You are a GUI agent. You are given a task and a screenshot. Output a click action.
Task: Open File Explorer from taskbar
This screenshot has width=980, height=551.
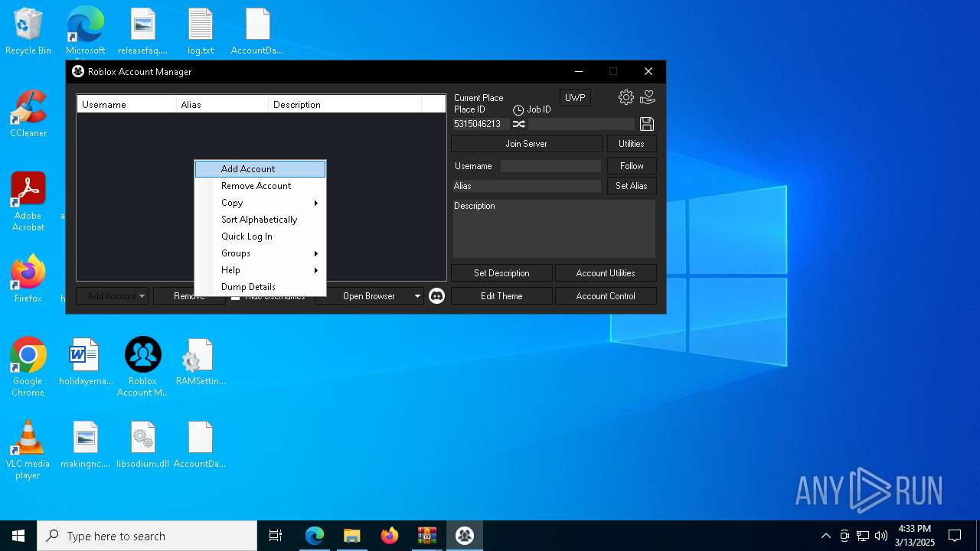coord(352,536)
